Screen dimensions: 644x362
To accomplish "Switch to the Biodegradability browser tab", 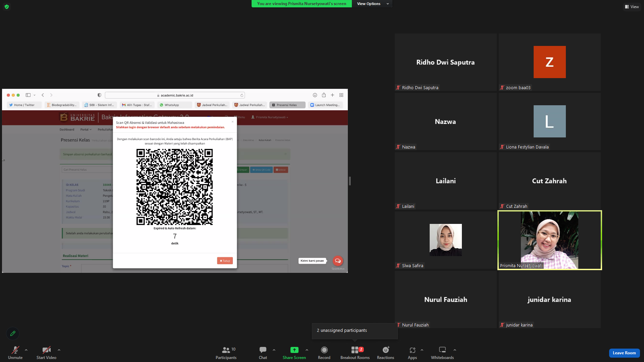I will [x=62, y=105].
